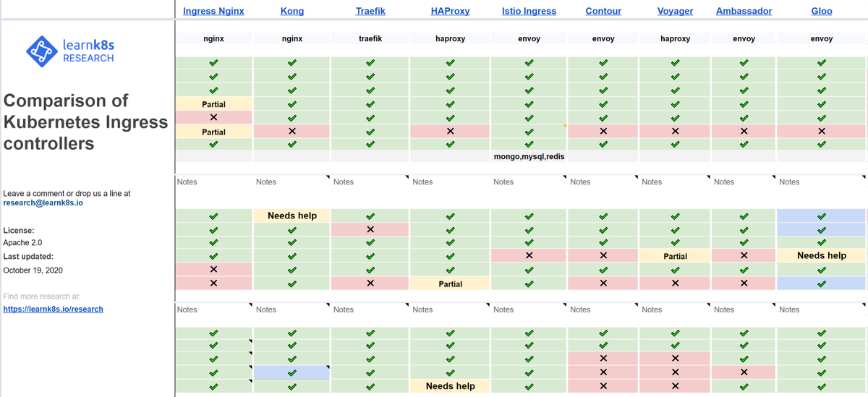Select the 'Needs help' cell in Gloo column
Viewport: 868px width, 397px height.
[822, 255]
